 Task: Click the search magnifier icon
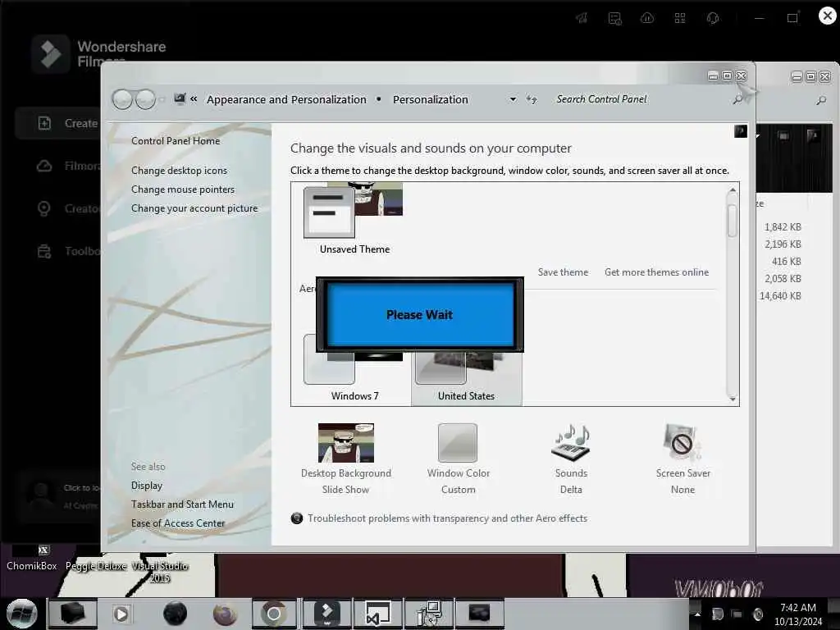point(737,99)
